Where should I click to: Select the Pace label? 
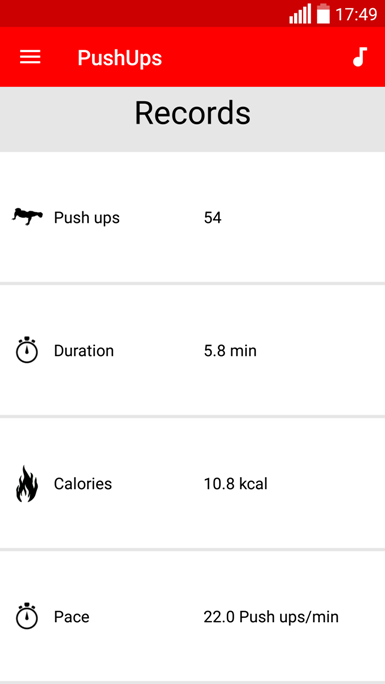pos(72,616)
